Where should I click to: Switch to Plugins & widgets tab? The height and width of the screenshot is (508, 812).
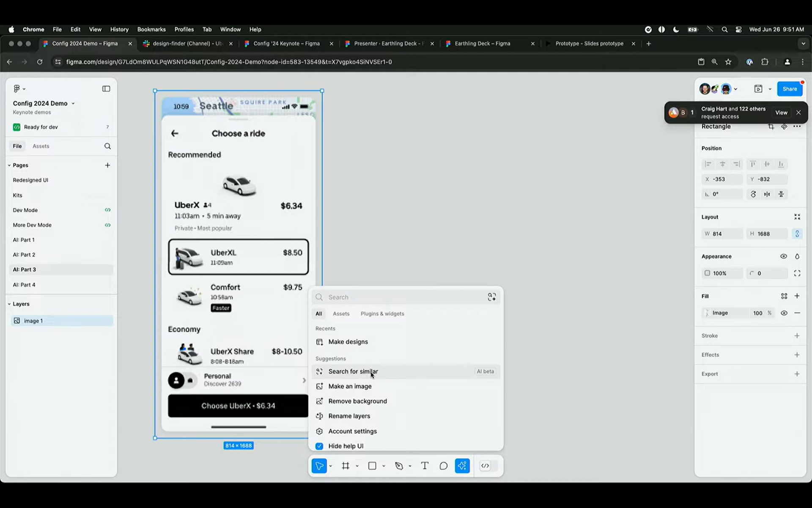pos(382,314)
